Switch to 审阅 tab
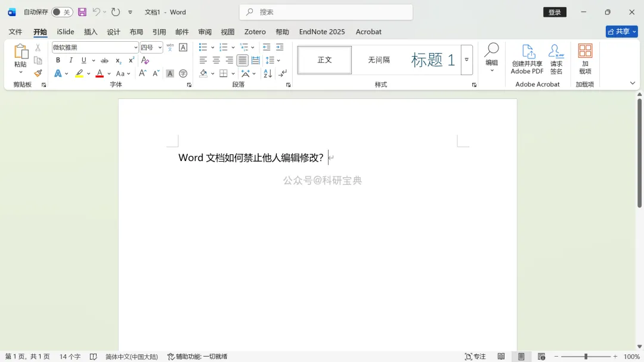Screen dimensions: 644x362 tap(205, 32)
